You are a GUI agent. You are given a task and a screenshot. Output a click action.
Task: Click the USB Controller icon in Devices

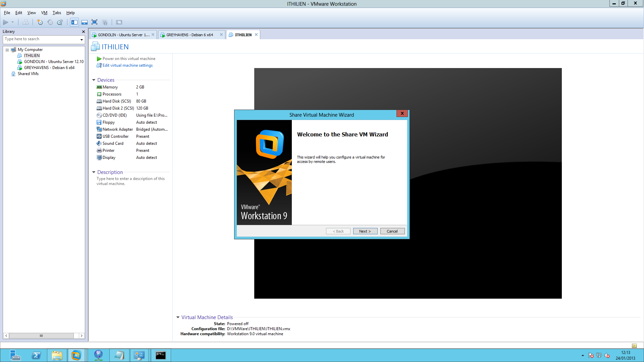(x=99, y=136)
